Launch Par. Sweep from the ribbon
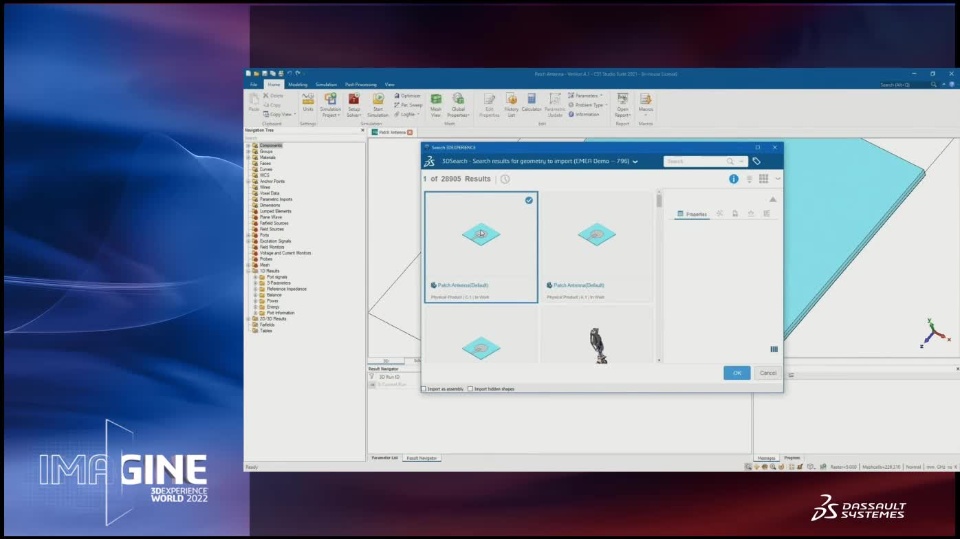The height and width of the screenshot is (539, 960). point(408,105)
